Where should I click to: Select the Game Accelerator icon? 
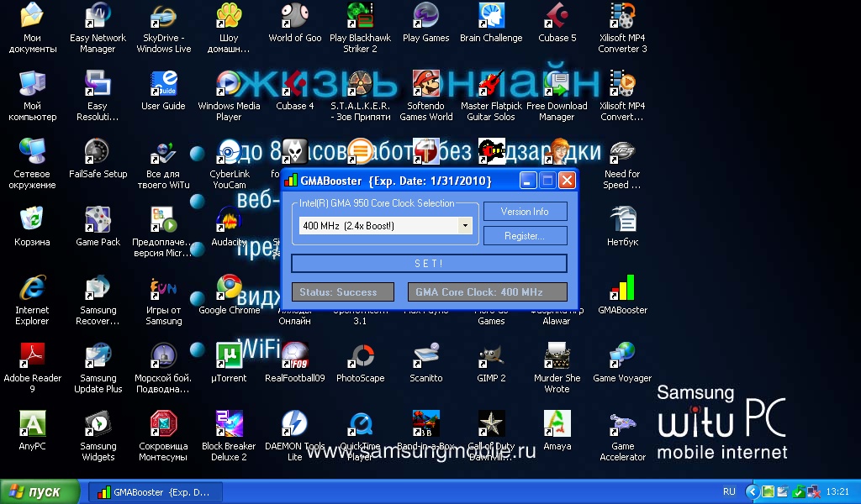tap(623, 423)
